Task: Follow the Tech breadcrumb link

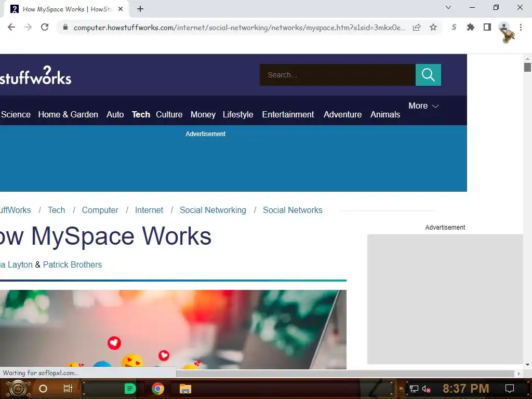Action: click(56, 210)
